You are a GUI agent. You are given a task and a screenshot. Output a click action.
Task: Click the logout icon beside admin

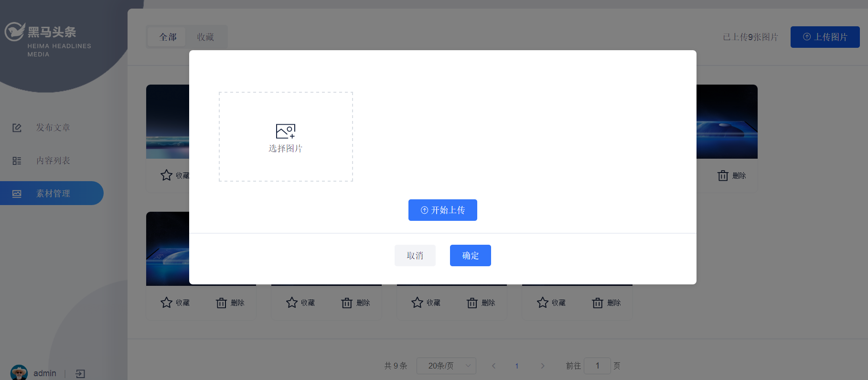tap(80, 374)
